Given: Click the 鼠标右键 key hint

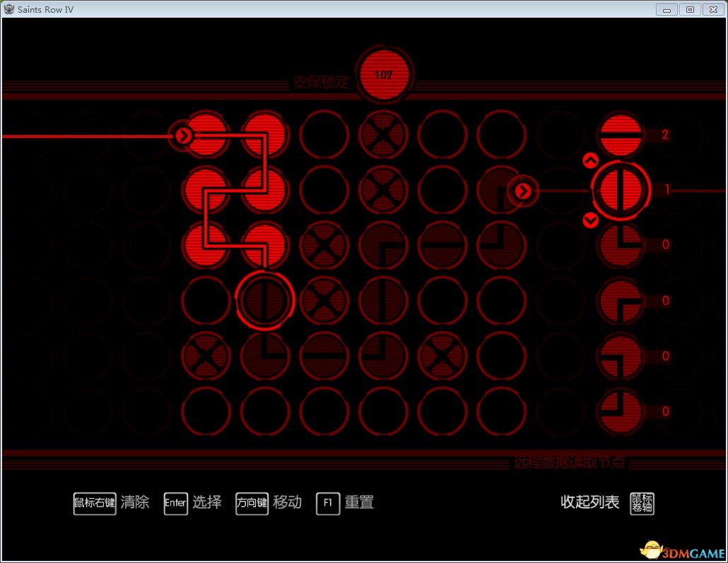Looking at the screenshot, I should (95, 504).
